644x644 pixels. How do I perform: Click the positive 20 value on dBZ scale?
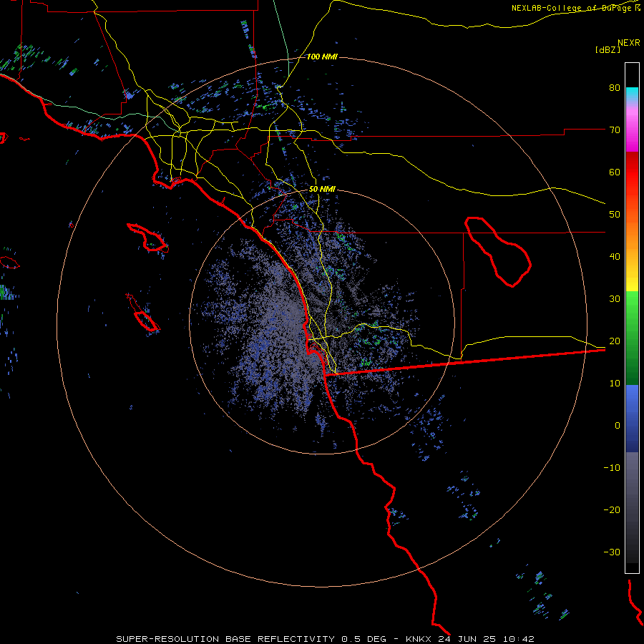615,341
